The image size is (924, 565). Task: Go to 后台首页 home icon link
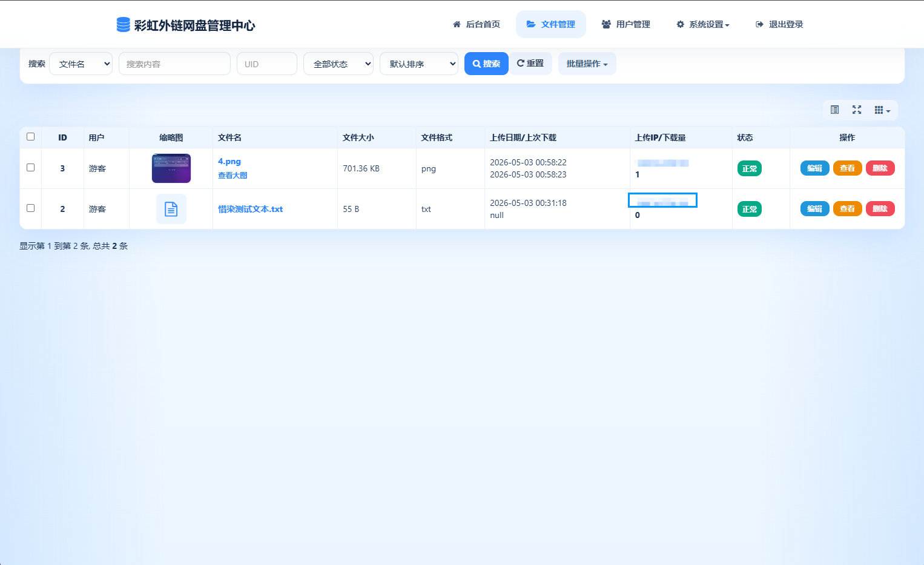click(x=477, y=24)
